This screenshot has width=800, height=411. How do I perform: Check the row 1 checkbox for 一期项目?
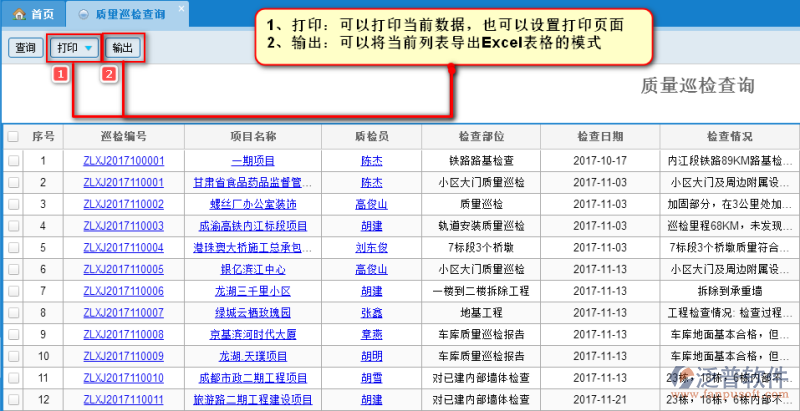click(13, 161)
